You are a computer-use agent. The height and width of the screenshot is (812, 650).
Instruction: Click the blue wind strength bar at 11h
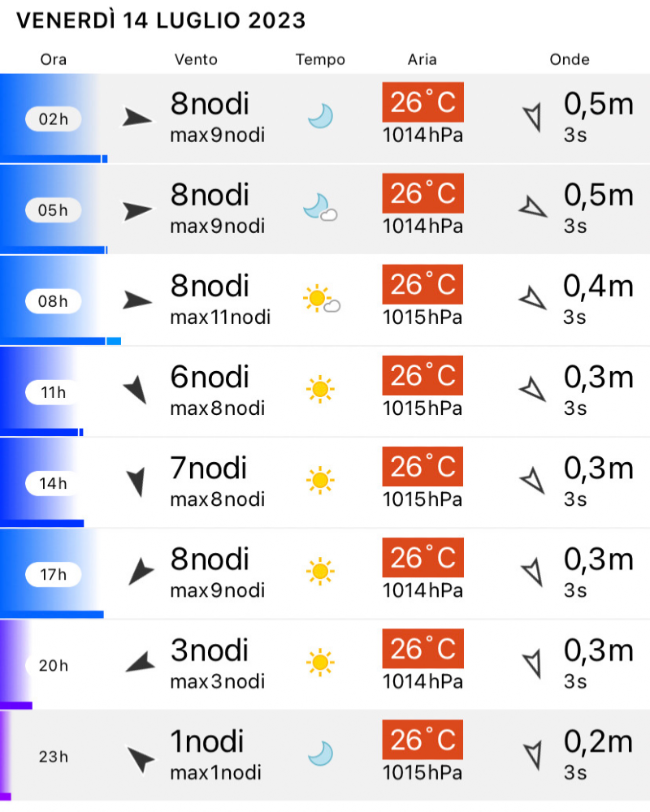[x=41, y=432]
